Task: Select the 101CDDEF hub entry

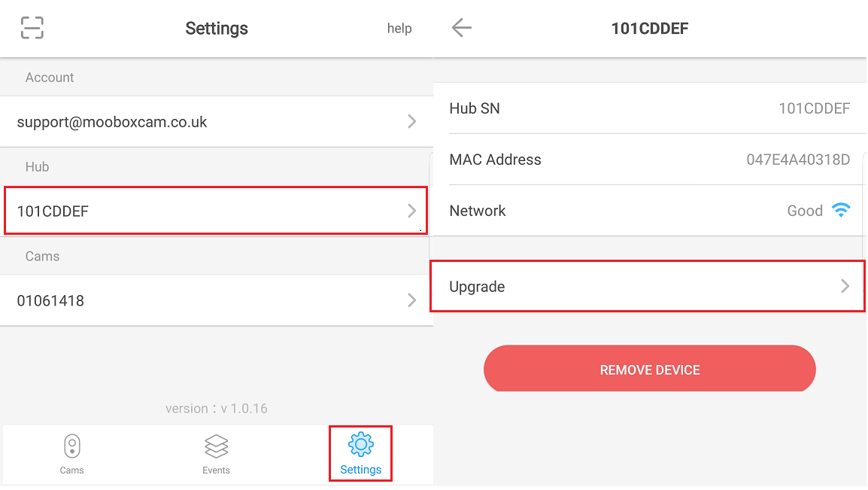Action: click(216, 211)
